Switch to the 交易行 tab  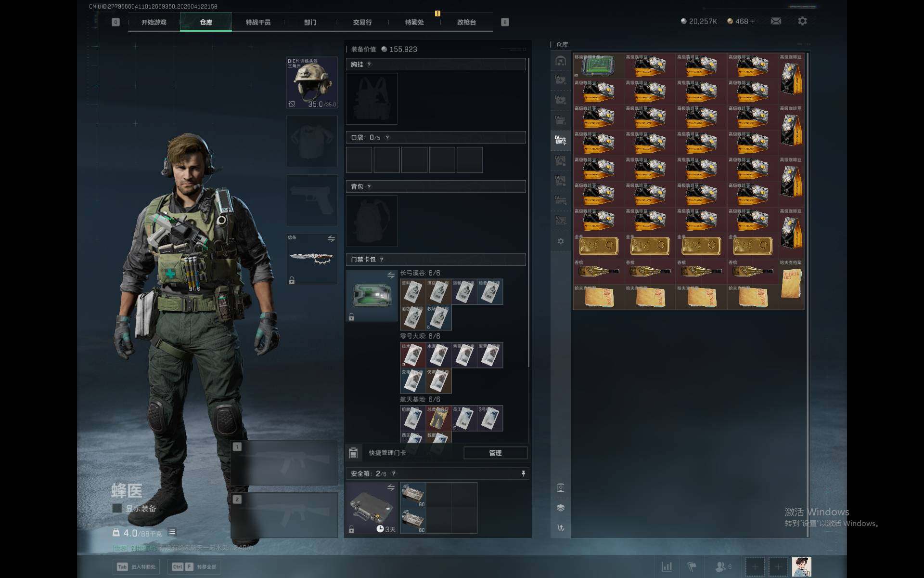(362, 22)
